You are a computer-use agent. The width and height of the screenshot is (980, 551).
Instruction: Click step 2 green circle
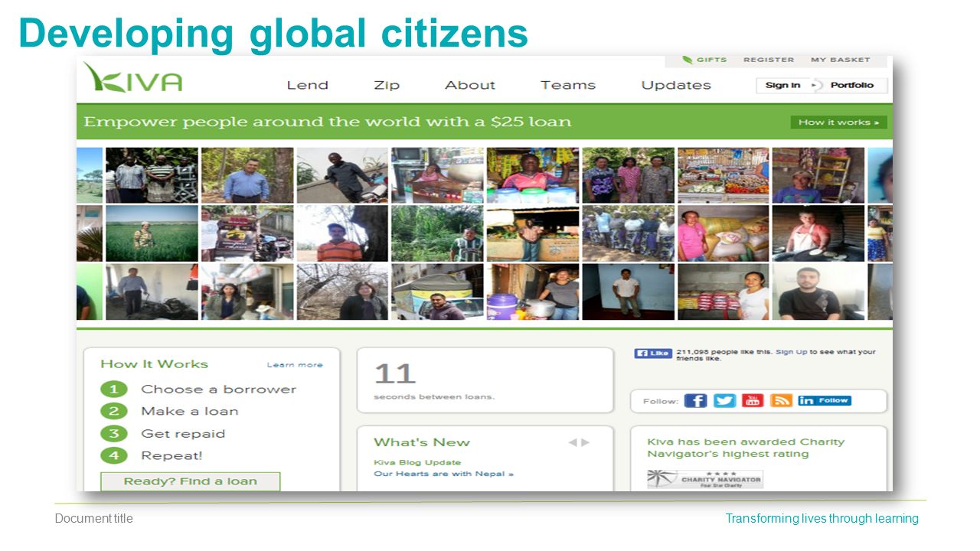(113, 411)
